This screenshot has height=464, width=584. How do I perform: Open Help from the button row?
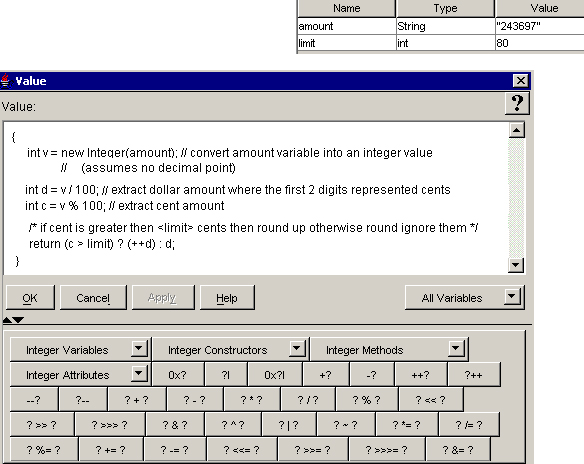pos(227,298)
